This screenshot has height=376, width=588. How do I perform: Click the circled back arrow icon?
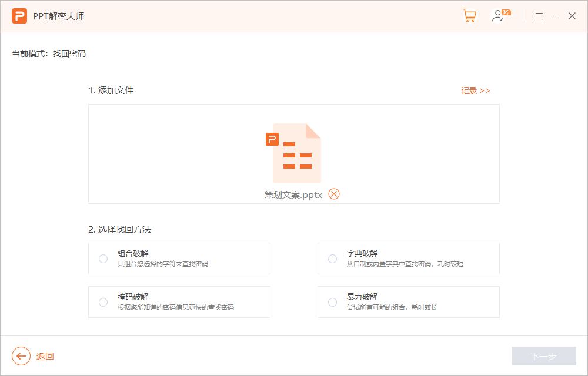21,356
